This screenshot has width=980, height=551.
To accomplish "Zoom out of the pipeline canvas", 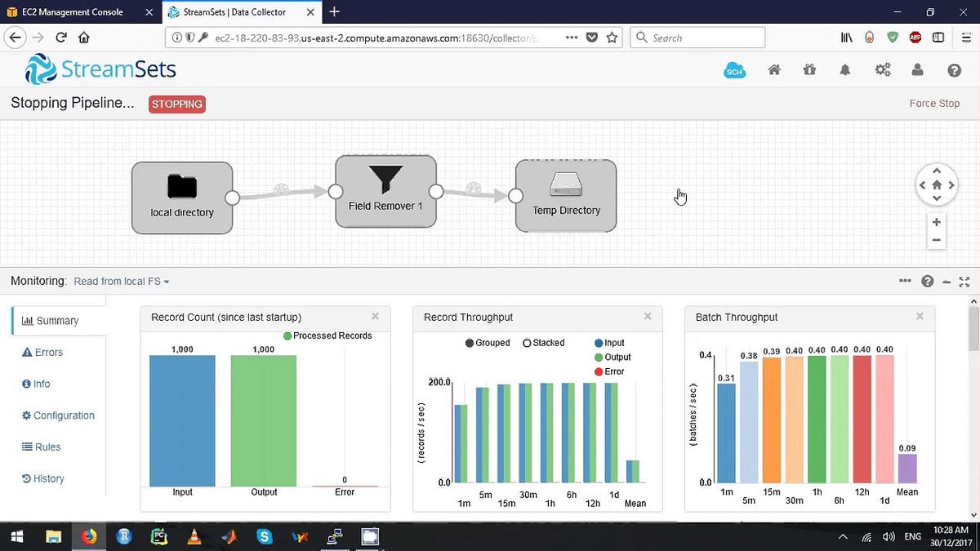I will (x=937, y=241).
